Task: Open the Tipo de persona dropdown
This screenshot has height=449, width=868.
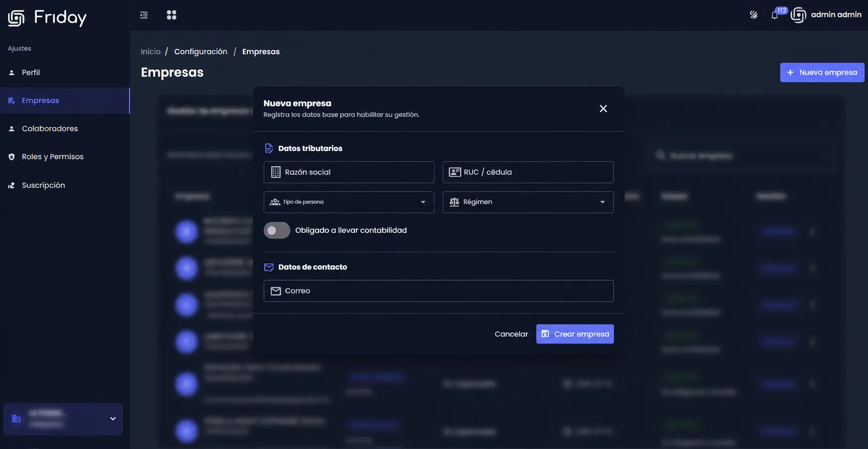Action: (x=349, y=202)
